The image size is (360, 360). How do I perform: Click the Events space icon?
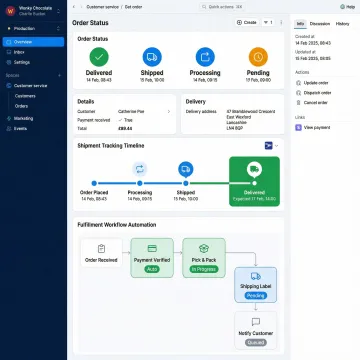tap(9, 129)
